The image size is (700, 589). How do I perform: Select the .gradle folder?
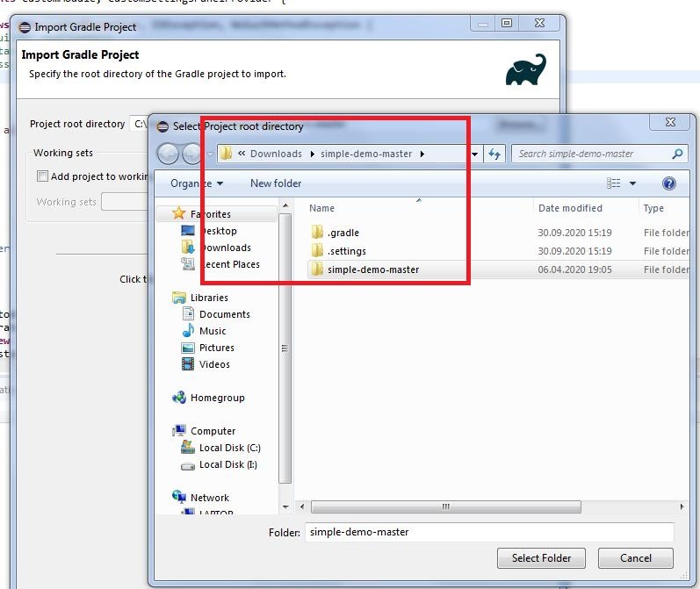click(343, 233)
